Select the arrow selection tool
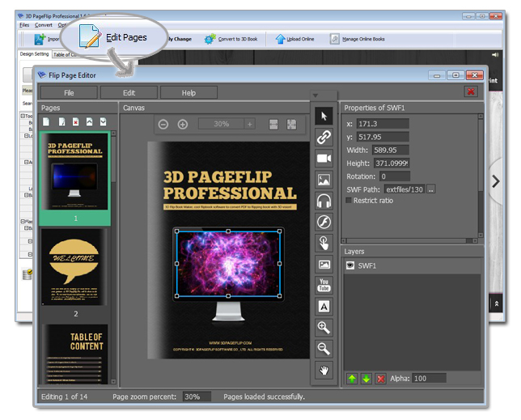The image size is (521, 420). click(324, 116)
